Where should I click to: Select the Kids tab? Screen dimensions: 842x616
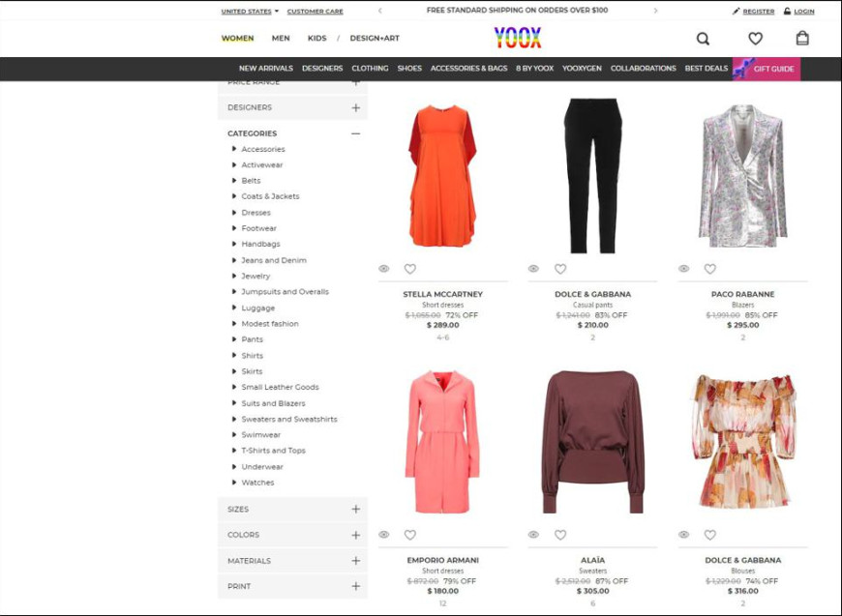click(316, 38)
